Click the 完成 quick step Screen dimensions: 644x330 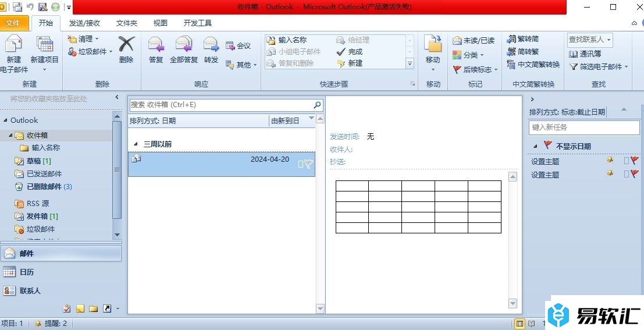pyautogui.click(x=350, y=52)
